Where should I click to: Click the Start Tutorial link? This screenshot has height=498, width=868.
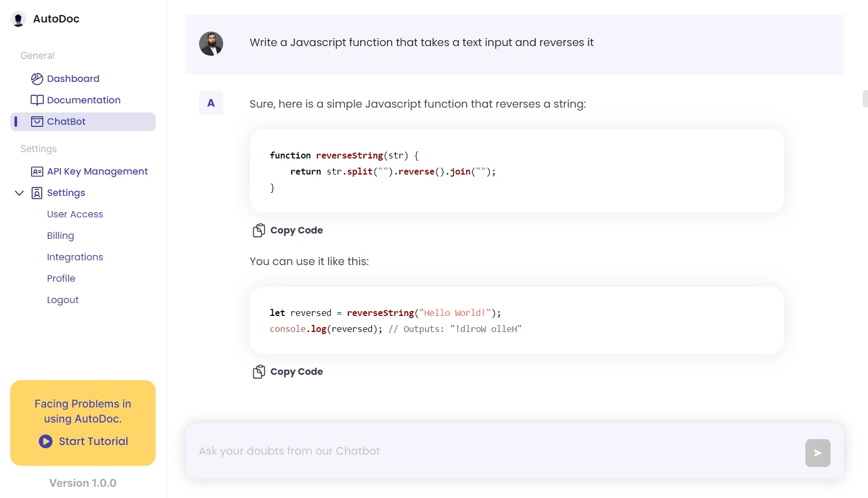[x=93, y=441]
